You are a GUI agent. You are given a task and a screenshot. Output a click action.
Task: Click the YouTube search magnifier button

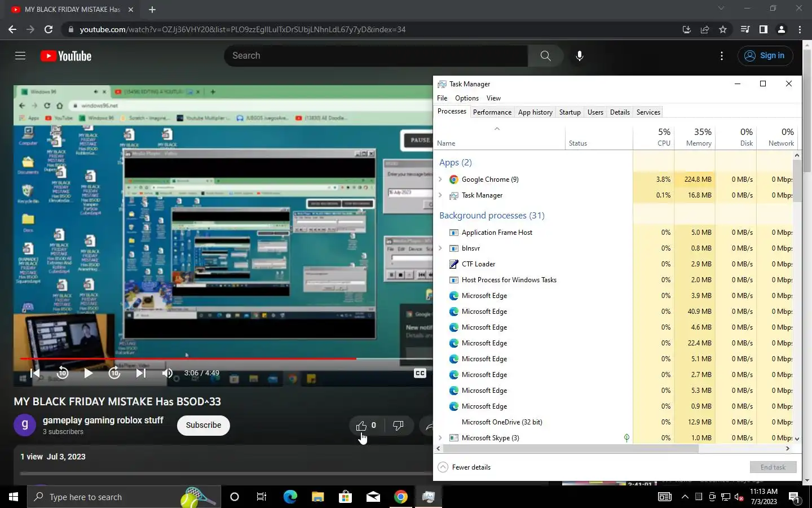545,56
